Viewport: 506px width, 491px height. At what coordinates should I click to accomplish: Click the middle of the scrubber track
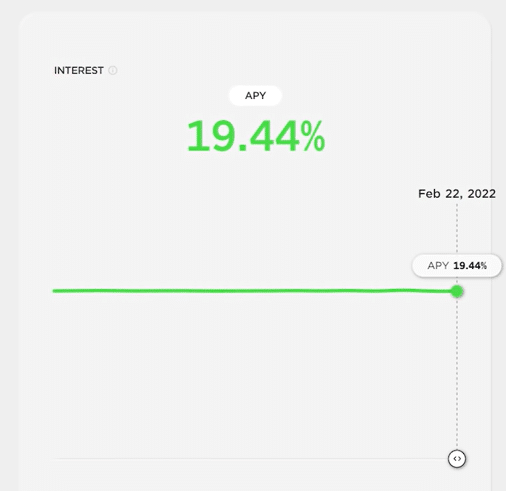point(250,459)
